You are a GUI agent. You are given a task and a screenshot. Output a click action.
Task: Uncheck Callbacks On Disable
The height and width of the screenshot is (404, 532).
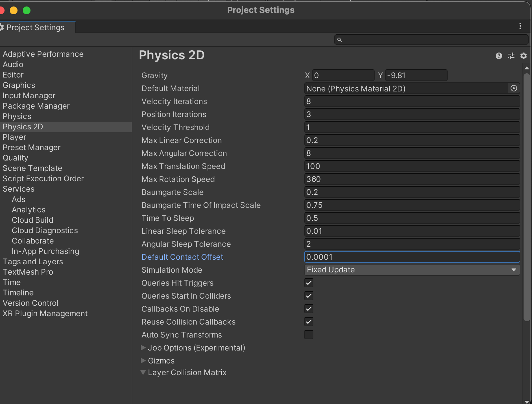point(309,309)
